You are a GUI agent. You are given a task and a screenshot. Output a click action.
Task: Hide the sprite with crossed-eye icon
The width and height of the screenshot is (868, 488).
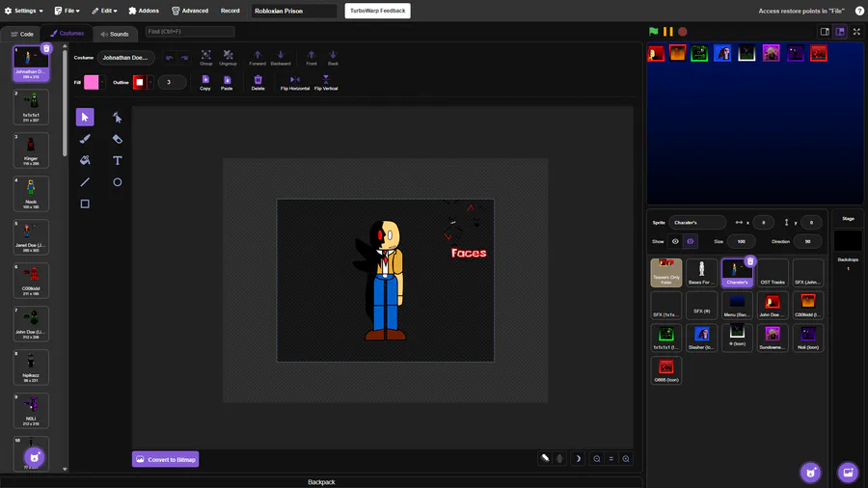[x=691, y=241]
